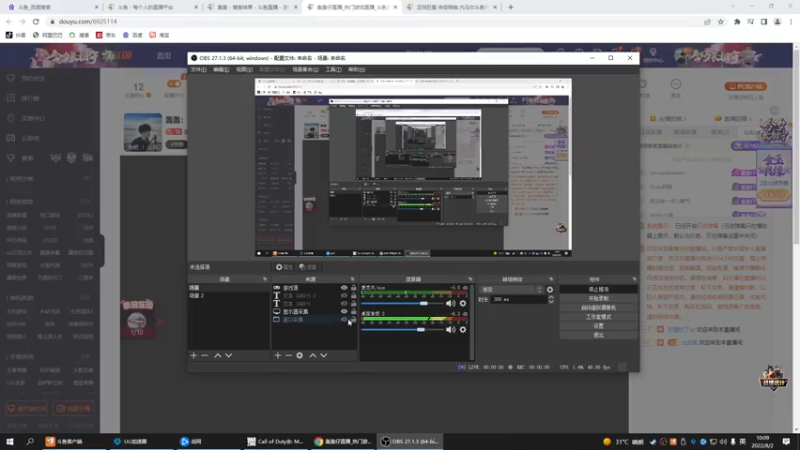Pop out the Audio Mixer dock icon
The width and height of the screenshot is (800, 450).
tap(470, 279)
